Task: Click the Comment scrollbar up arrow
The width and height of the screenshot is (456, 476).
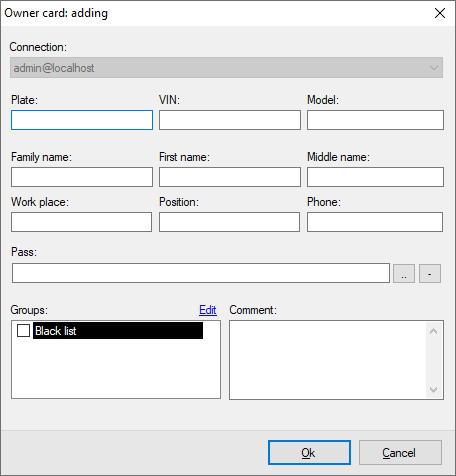Action: [x=434, y=331]
